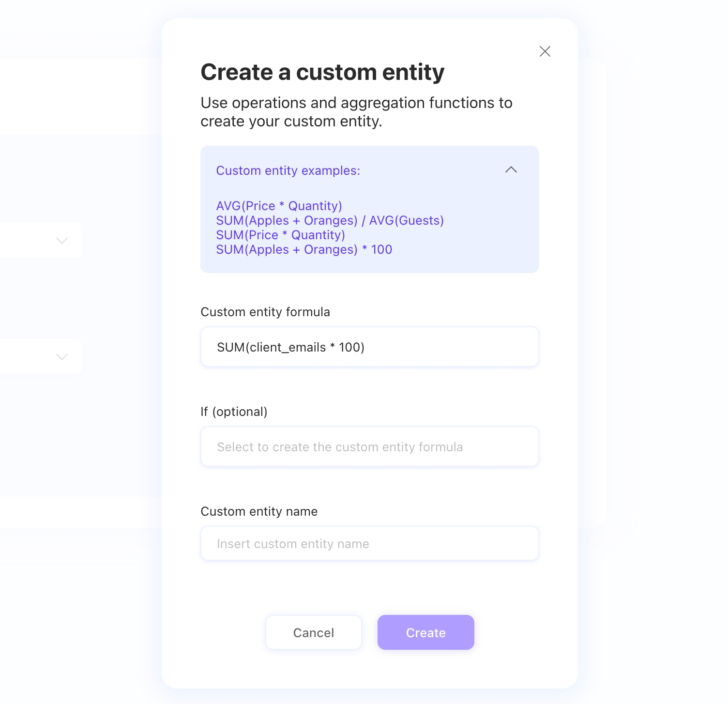Screen dimensions: 728x704
Task: Click the dialog description about aggregation functions
Action: pos(356,112)
